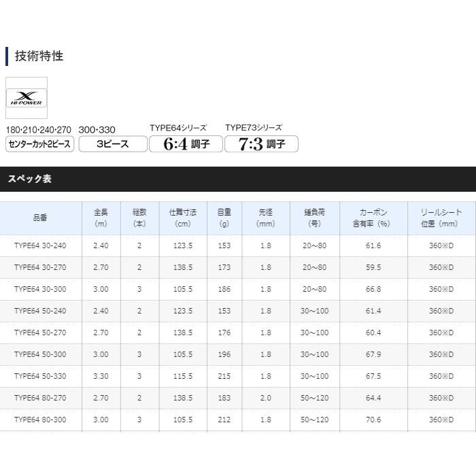Screen dimensions: 476x476
Task: Click the 技術特性 heading
Action: (x=39, y=56)
